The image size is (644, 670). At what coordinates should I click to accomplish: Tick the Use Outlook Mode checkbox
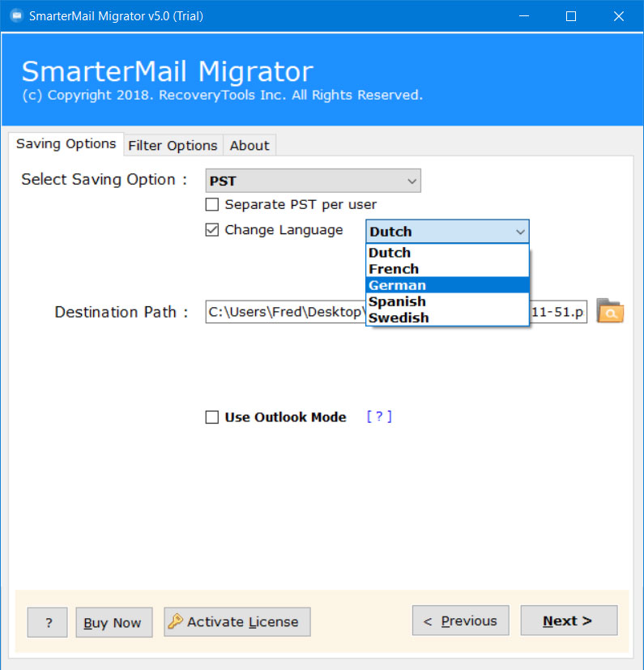pyautogui.click(x=212, y=417)
